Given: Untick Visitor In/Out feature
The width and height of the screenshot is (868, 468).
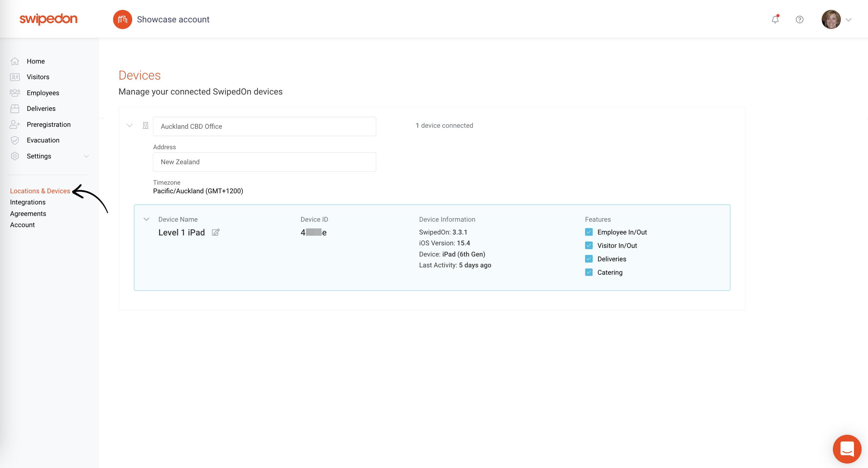Looking at the screenshot, I should pos(589,245).
